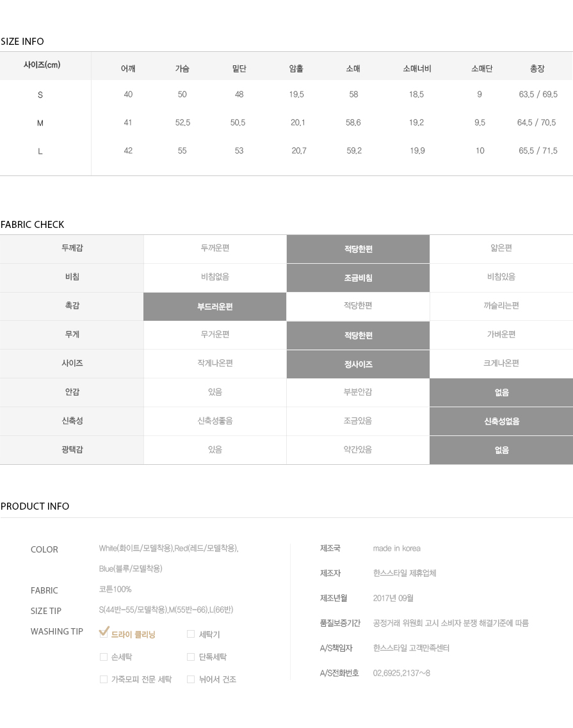
Task: Click the 두꺼운편 cell
Action: 215,248
